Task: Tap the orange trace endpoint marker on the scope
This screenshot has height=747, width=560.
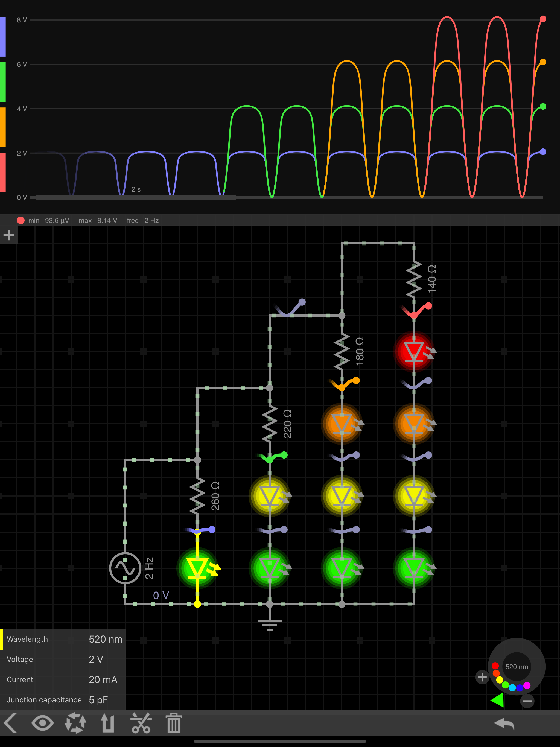Action: (x=543, y=62)
